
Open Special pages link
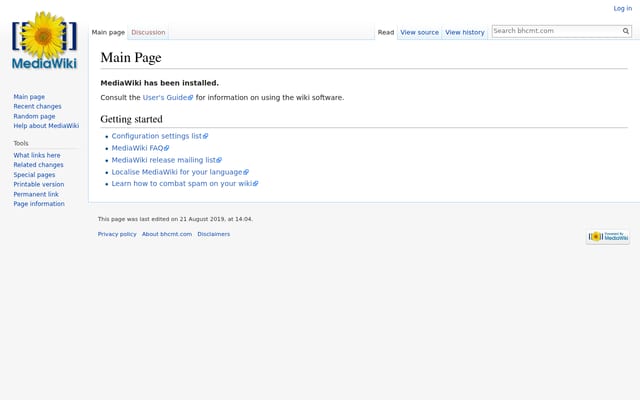34,175
